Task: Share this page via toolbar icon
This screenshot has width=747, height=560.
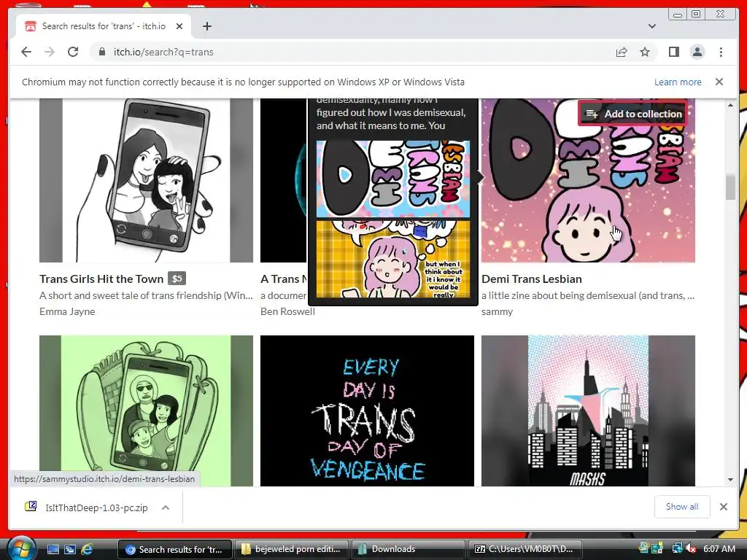Action: 622,52
